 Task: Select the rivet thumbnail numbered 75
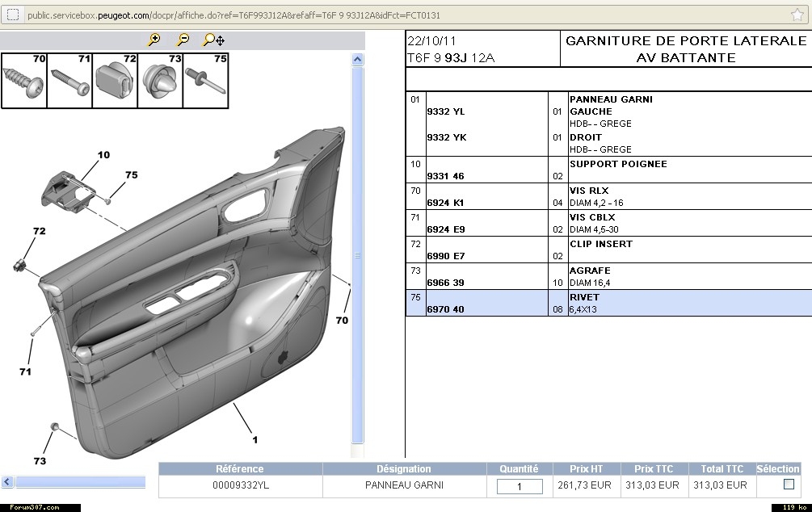click(205, 81)
